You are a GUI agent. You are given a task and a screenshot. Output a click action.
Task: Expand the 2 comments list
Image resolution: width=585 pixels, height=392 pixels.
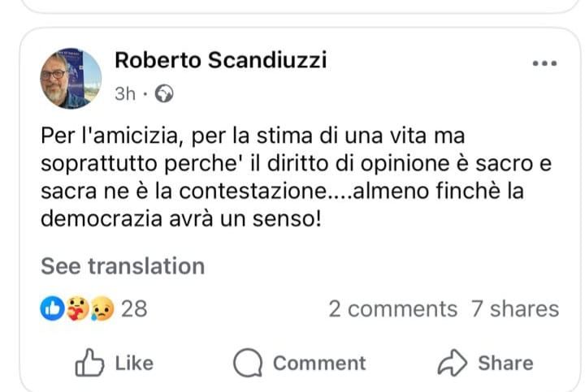pyautogui.click(x=392, y=308)
